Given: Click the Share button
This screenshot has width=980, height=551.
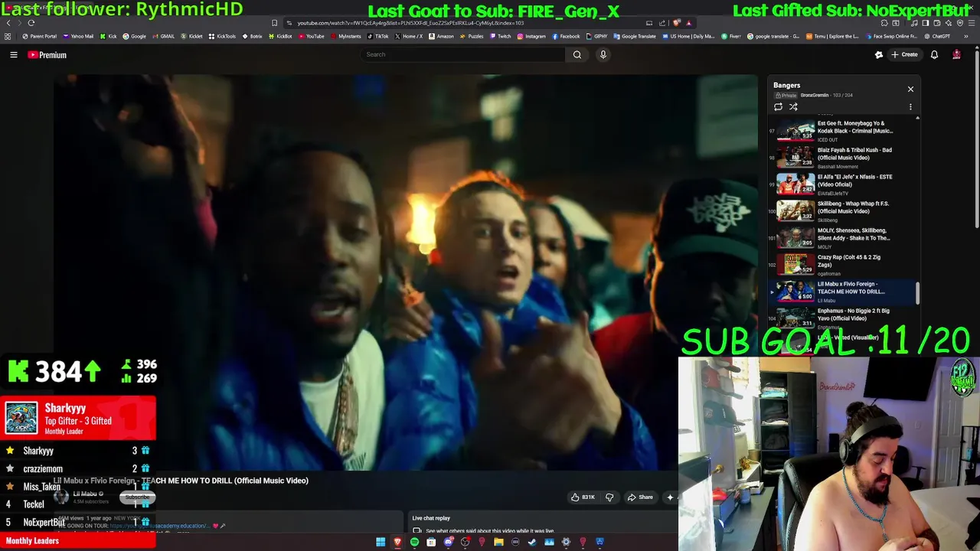Looking at the screenshot, I should [x=640, y=497].
